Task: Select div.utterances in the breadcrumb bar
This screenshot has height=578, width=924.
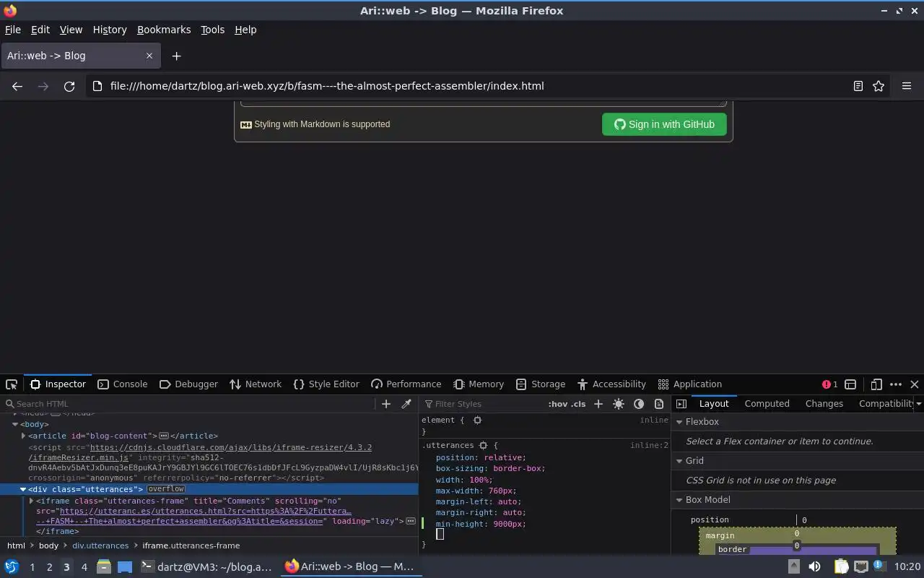Action: pyautogui.click(x=100, y=545)
